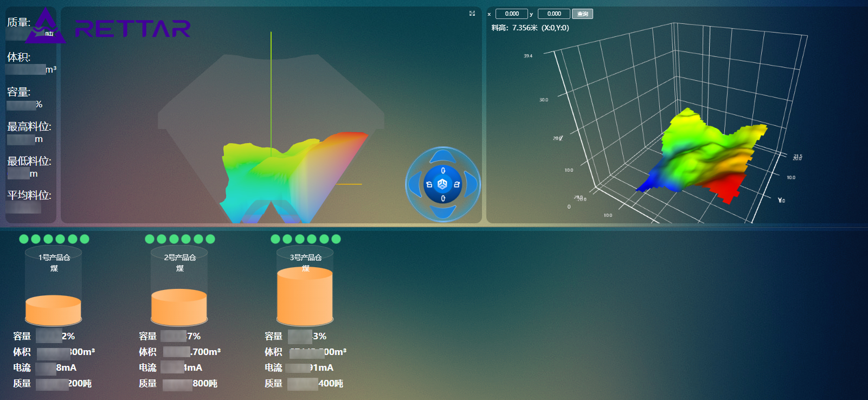Click the fullscreen expand icon in 3D silo panel

point(472,14)
